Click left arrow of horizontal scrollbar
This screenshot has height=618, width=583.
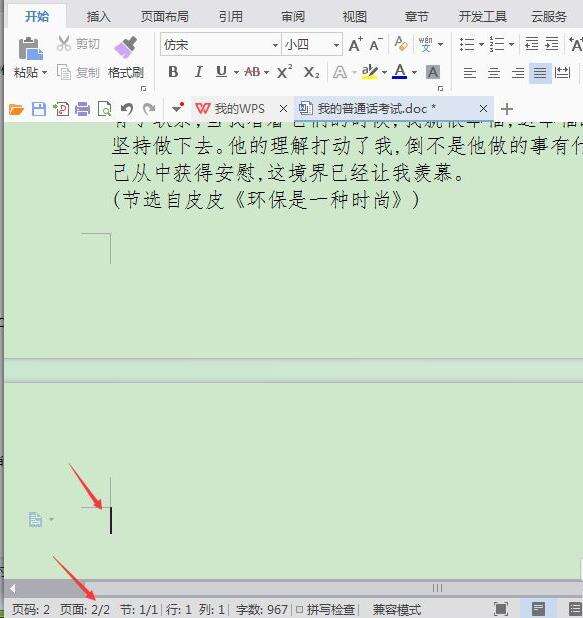[13, 589]
